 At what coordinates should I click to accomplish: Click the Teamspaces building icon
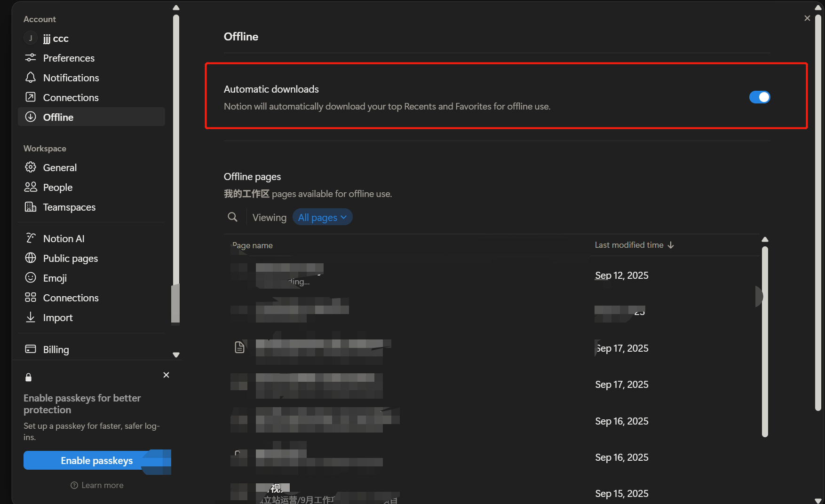click(31, 207)
